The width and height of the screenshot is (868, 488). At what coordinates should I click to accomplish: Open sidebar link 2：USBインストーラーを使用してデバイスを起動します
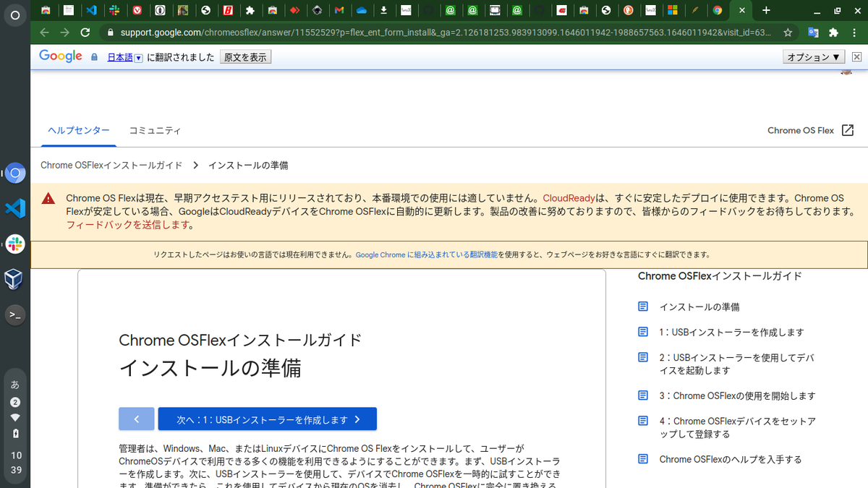(737, 364)
